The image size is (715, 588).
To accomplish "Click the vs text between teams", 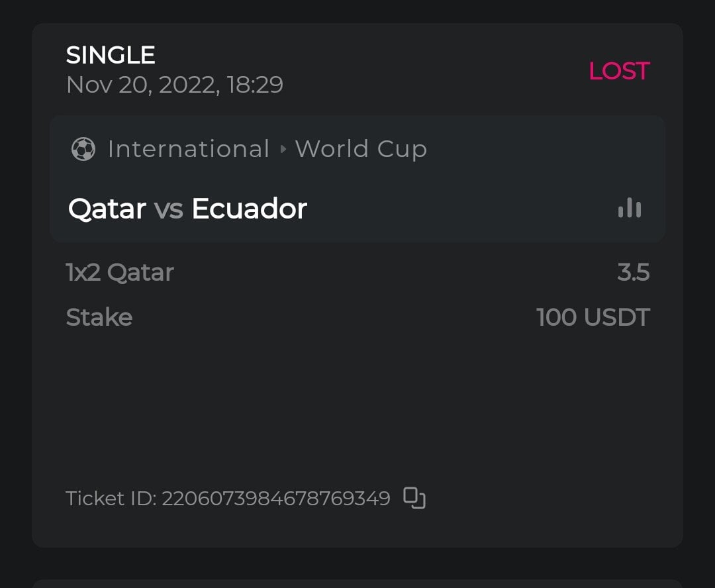I will coord(168,209).
